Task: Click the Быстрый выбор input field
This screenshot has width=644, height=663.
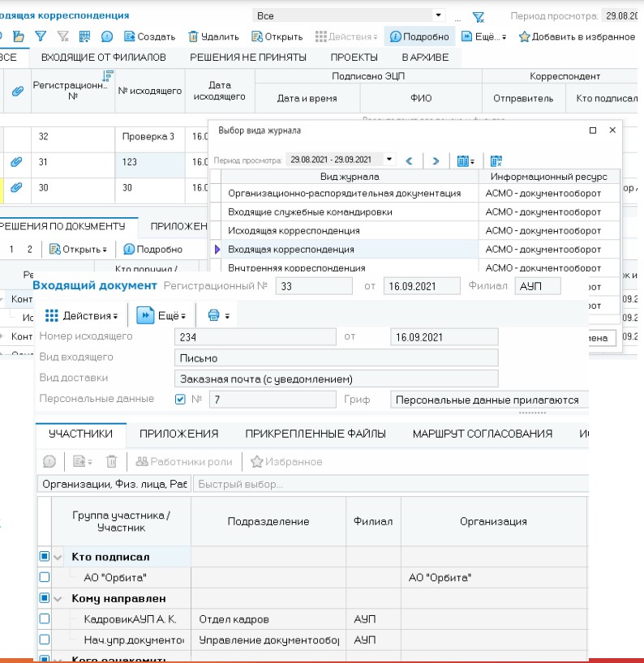Action: coord(391,484)
